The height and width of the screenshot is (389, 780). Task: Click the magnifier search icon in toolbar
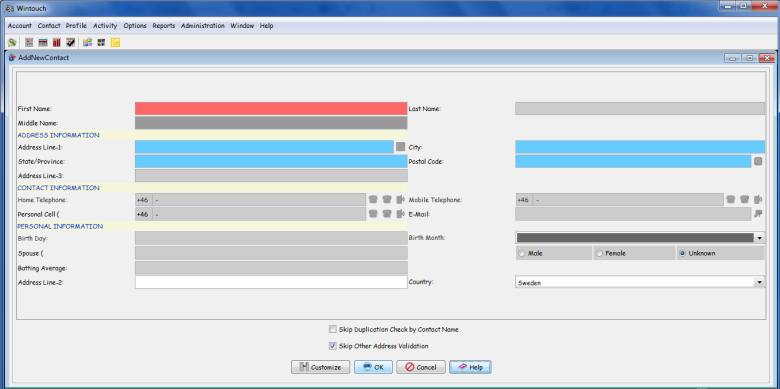tap(12, 43)
